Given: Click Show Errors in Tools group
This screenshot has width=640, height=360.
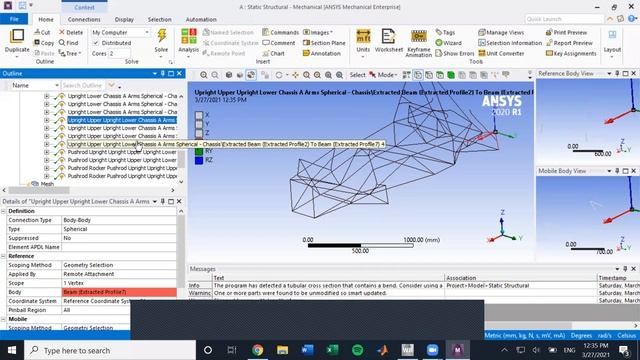Looking at the screenshot, I should point(455,53).
